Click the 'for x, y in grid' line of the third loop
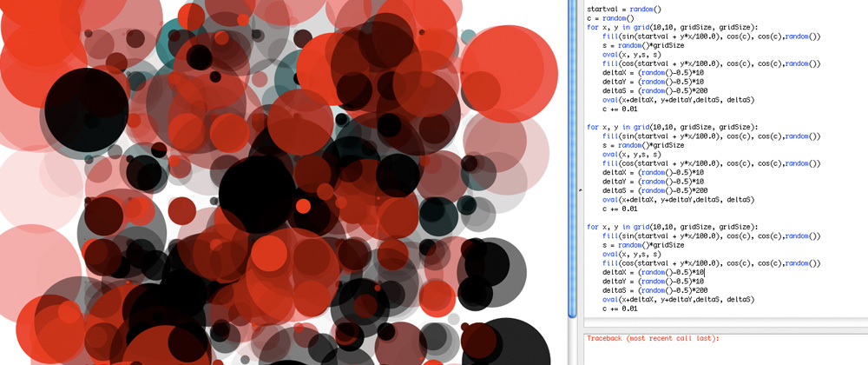Screen dimensions: 868x365 tap(672, 227)
